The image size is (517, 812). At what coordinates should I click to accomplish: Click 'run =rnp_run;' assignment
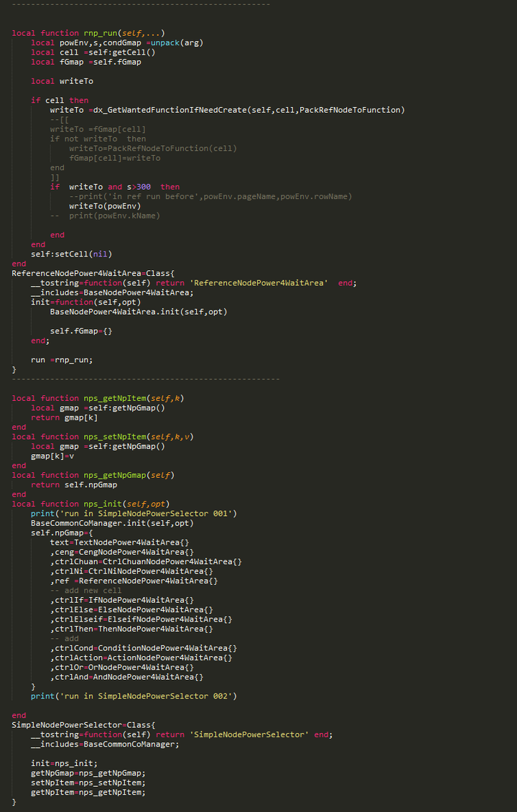[x=62, y=360]
